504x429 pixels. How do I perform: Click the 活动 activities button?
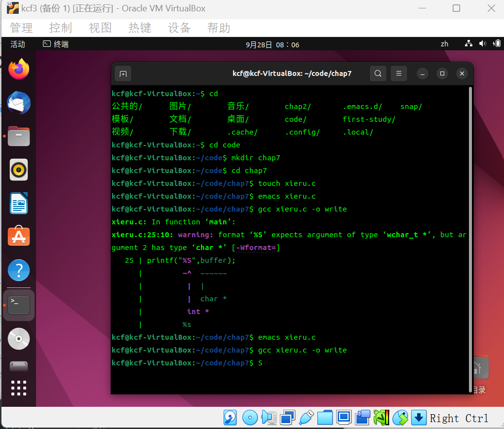[x=18, y=44]
